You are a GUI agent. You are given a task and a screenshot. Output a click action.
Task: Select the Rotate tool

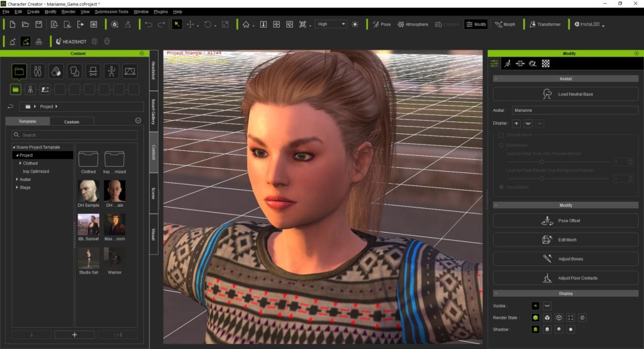point(208,25)
